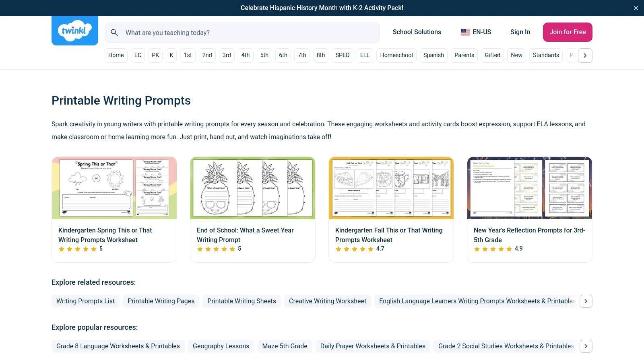Show more related resources with arrow

[x=586, y=301]
